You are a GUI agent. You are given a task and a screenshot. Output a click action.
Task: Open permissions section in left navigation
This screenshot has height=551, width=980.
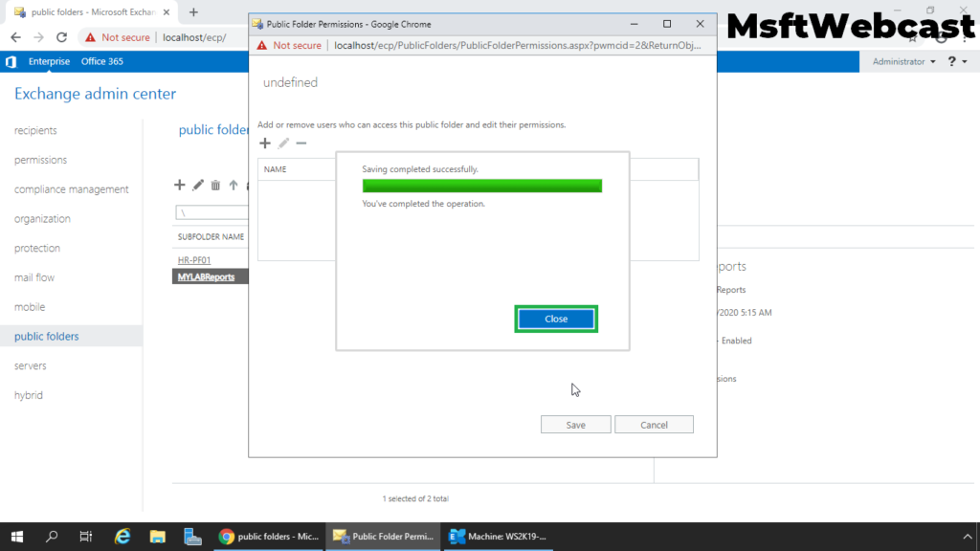(40, 160)
